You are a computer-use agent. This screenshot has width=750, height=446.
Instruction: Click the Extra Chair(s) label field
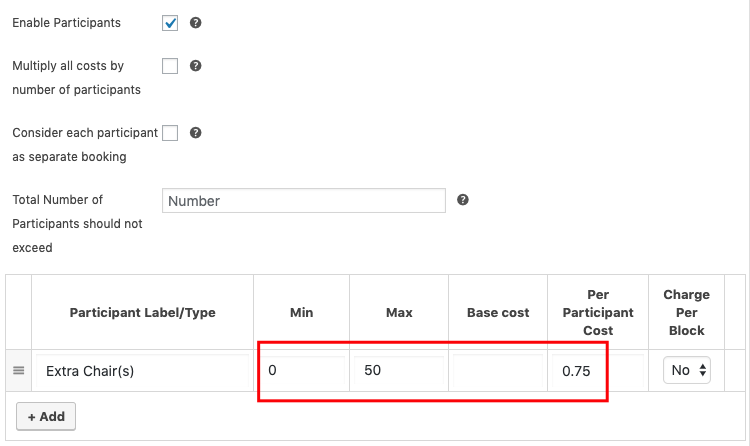[142, 371]
